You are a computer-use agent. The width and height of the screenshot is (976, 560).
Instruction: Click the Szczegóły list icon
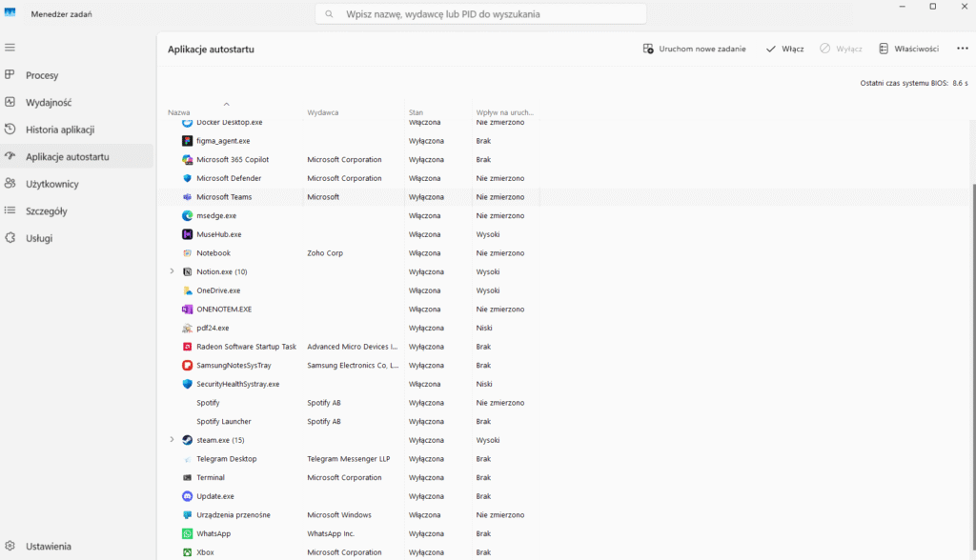tap(10, 210)
